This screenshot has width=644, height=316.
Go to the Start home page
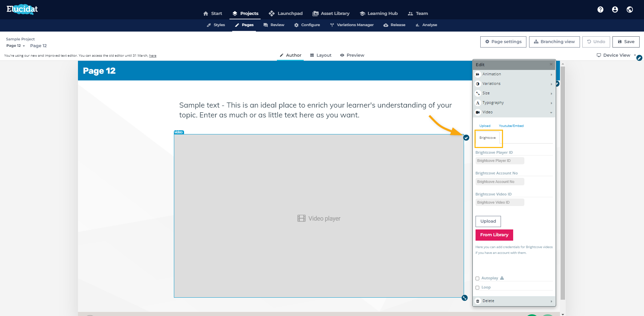tap(213, 14)
